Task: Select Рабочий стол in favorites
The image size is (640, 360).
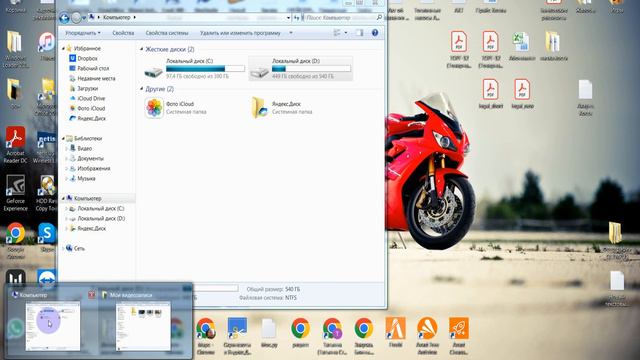Action: point(89,69)
